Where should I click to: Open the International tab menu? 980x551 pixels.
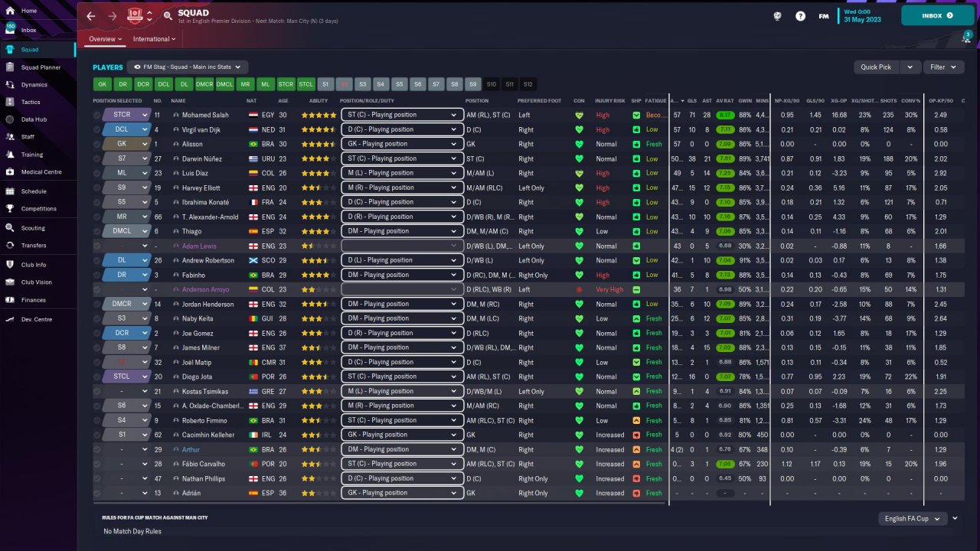pyautogui.click(x=154, y=39)
